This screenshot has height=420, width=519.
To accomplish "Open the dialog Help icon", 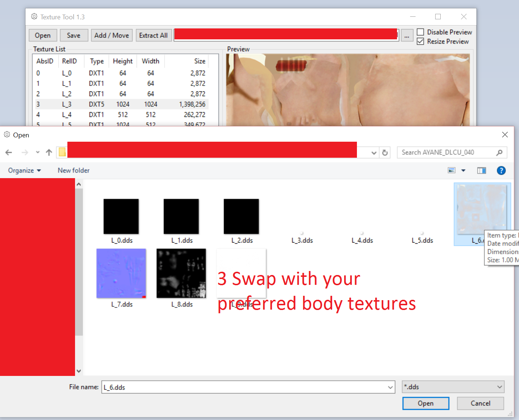I will pos(501,170).
